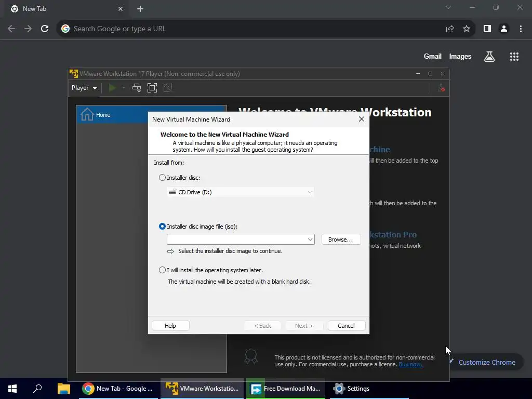Switch to Chrome New Tab taskbar item
This screenshot has width=532, height=399.
point(118,389)
